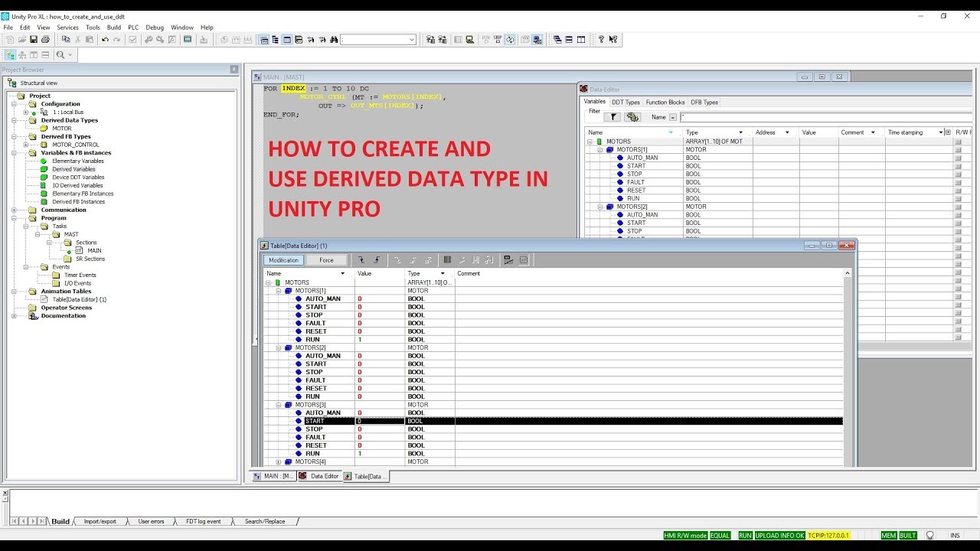Click the Tile vertically icon
The height and width of the screenshot is (551, 980).
point(581,40)
